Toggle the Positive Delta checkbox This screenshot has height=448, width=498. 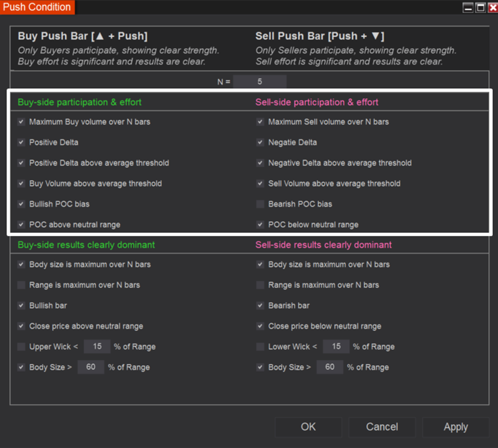click(21, 143)
